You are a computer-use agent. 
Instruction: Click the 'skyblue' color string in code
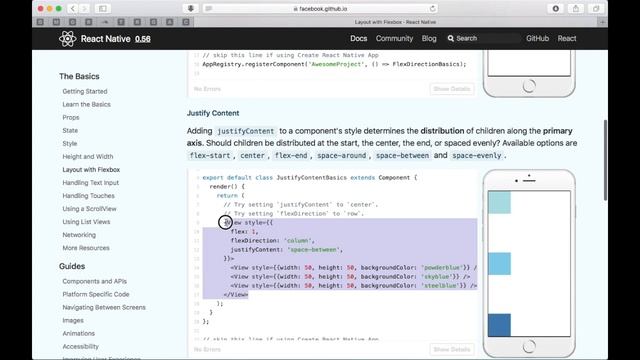(x=437, y=277)
